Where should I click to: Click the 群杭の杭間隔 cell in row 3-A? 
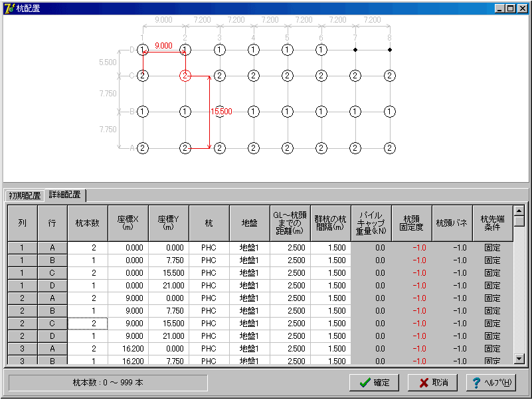(331, 349)
